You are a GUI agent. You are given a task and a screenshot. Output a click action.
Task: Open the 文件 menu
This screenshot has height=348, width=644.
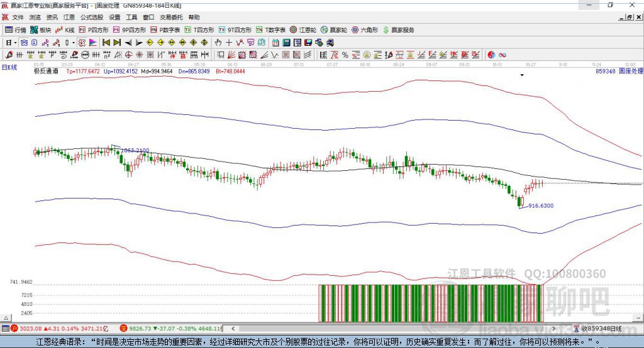pyautogui.click(x=18, y=18)
